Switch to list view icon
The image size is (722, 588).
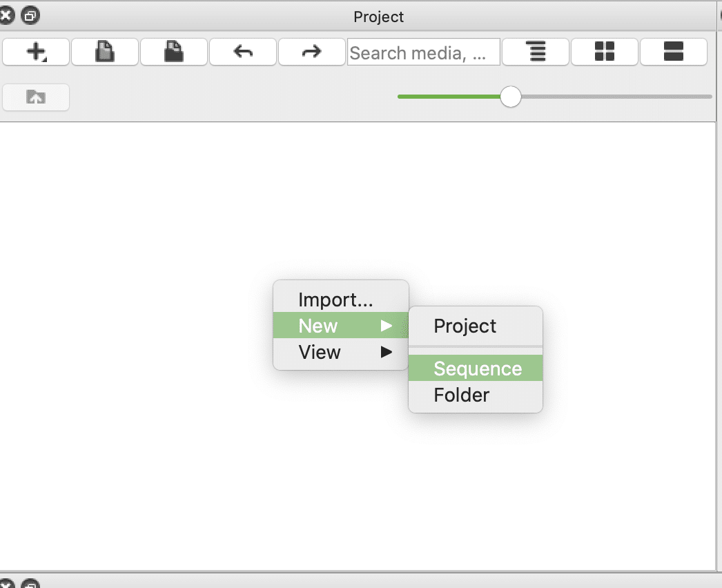coord(674,52)
